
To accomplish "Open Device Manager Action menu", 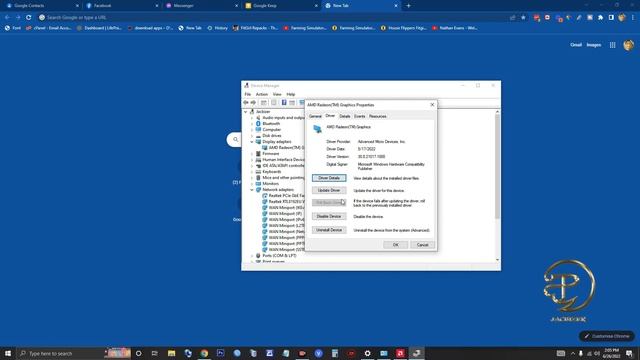I will pyautogui.click(x=262, y=94).
